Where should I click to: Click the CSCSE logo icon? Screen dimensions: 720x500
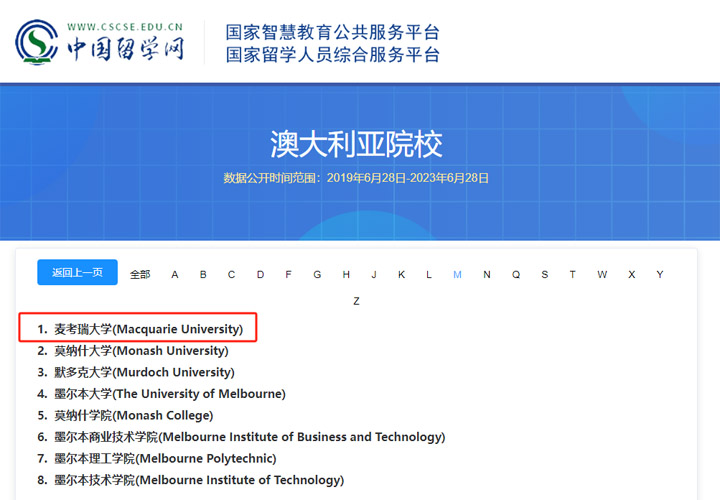coord(37,42)
